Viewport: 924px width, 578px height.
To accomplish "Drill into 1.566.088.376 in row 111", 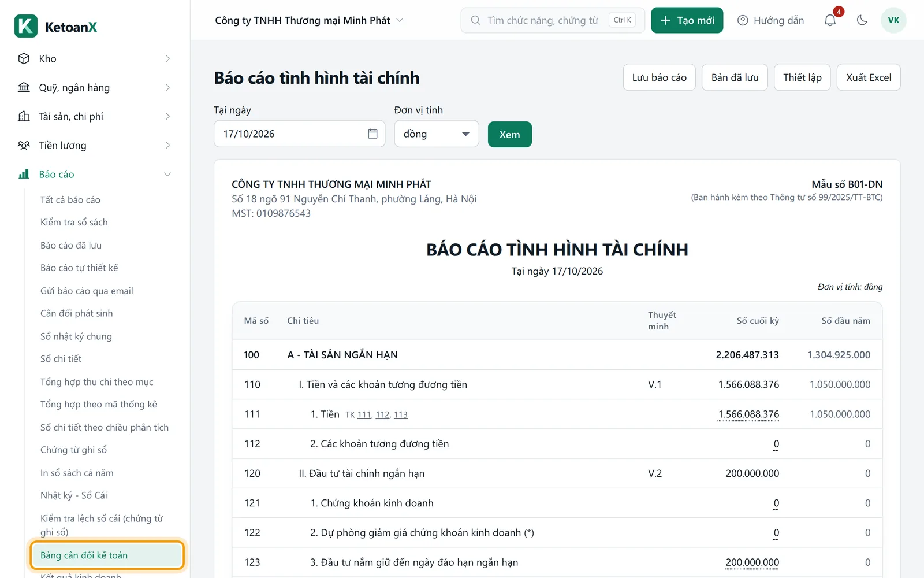I will [x=748, y=414].
